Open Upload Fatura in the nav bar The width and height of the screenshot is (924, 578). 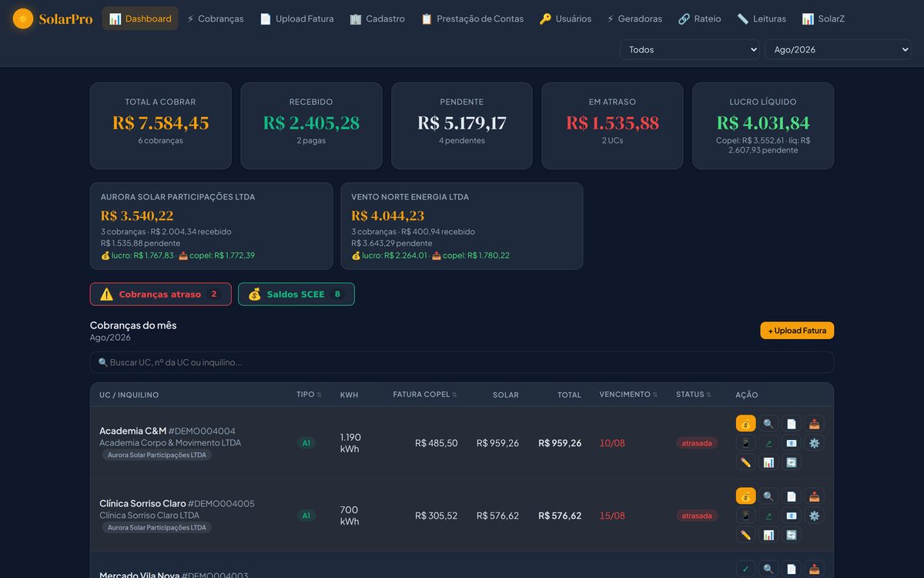(x=296, y=18)
